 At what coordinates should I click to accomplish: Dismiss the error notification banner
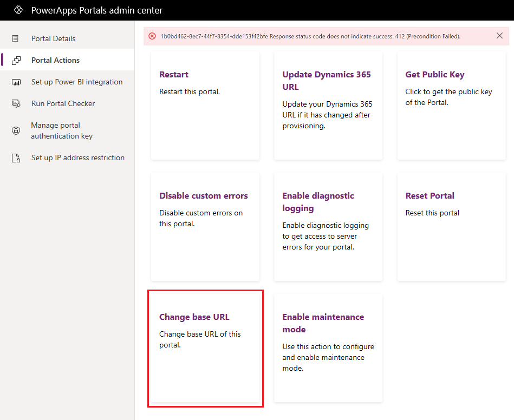tap(499, 36)
